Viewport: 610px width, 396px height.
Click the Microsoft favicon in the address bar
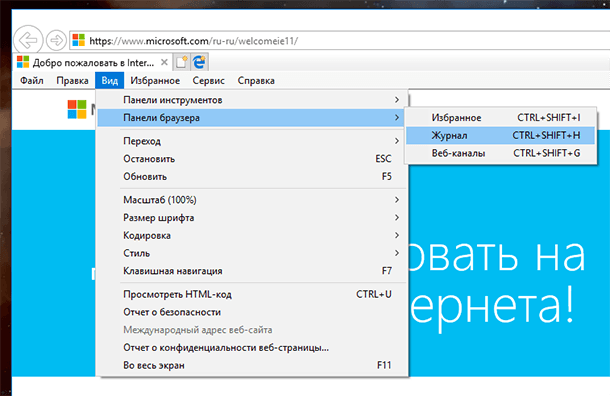click(x=79, y=40)
